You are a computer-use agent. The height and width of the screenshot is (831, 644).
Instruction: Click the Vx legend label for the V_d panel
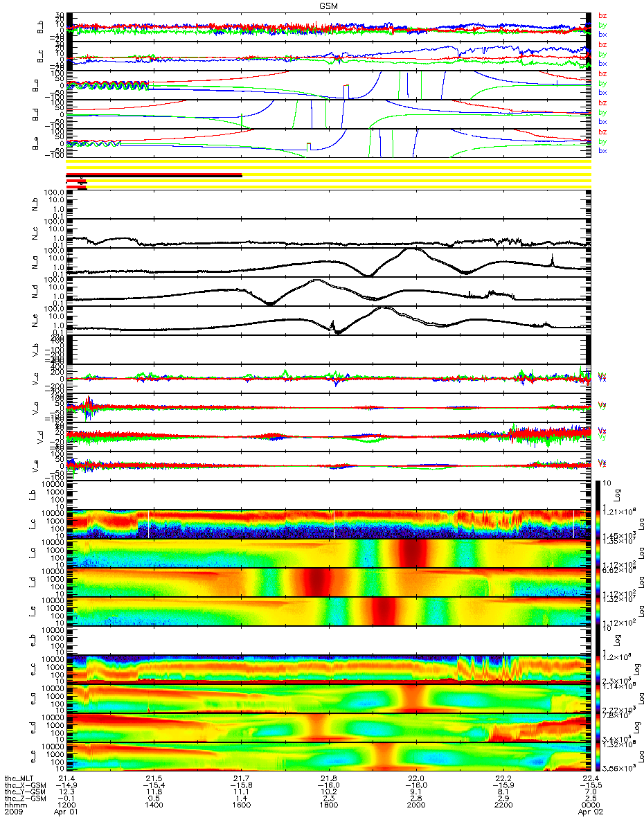[x=602, y=431]
